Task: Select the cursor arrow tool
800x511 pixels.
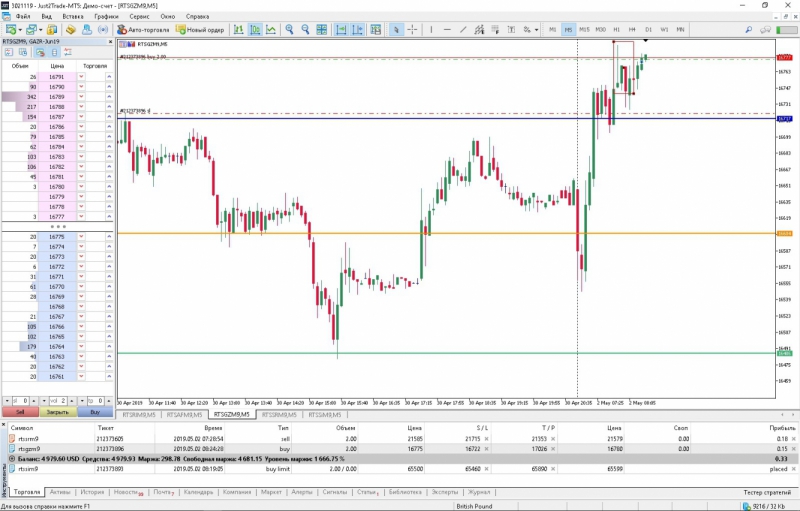Action: point(396,30)
